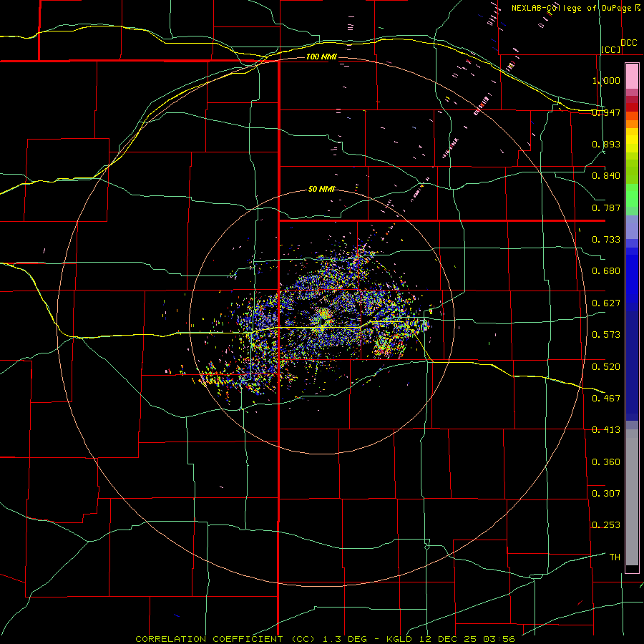Select the DCC product label
The height and width of the screenshot is (644, 644).
pyautogui.click(x=628, y=43)
